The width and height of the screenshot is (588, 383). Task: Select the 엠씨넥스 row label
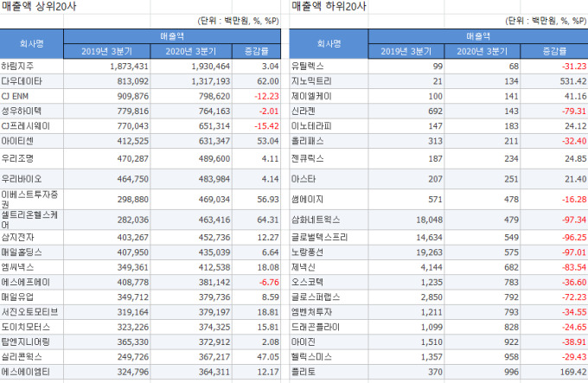[31, 267]
